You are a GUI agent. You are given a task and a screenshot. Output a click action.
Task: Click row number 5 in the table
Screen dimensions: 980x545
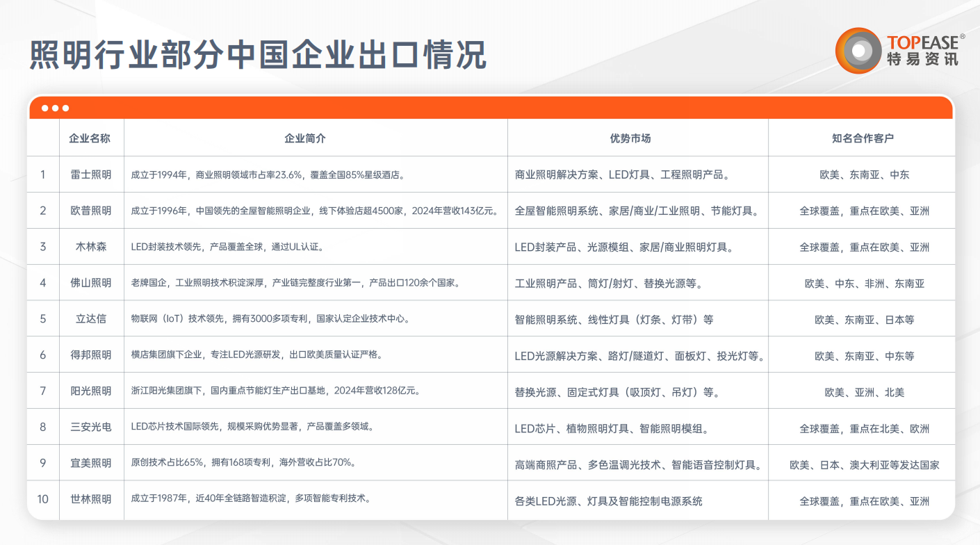(x=43, y=319)
